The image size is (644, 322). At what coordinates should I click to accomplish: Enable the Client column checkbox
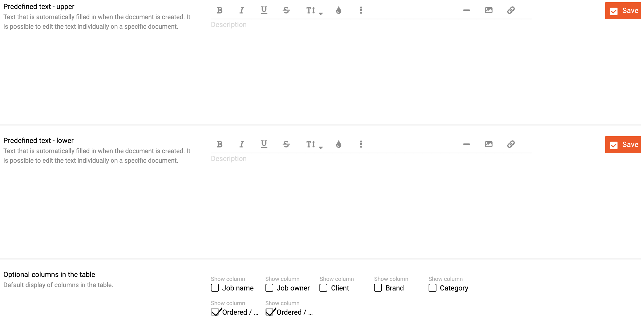pyautogui.click(x=323, y=288)
